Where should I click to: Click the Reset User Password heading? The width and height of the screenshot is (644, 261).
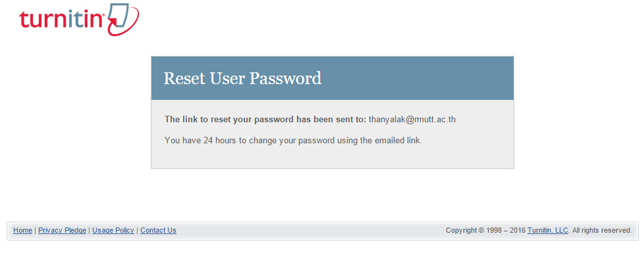pyautogui.click(x=242, y=78)
